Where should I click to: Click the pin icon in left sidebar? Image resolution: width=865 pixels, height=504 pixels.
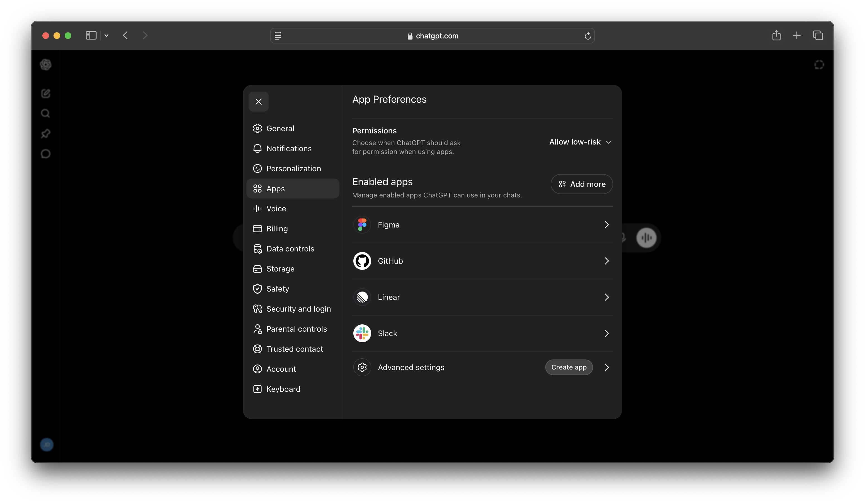point(46,133)
